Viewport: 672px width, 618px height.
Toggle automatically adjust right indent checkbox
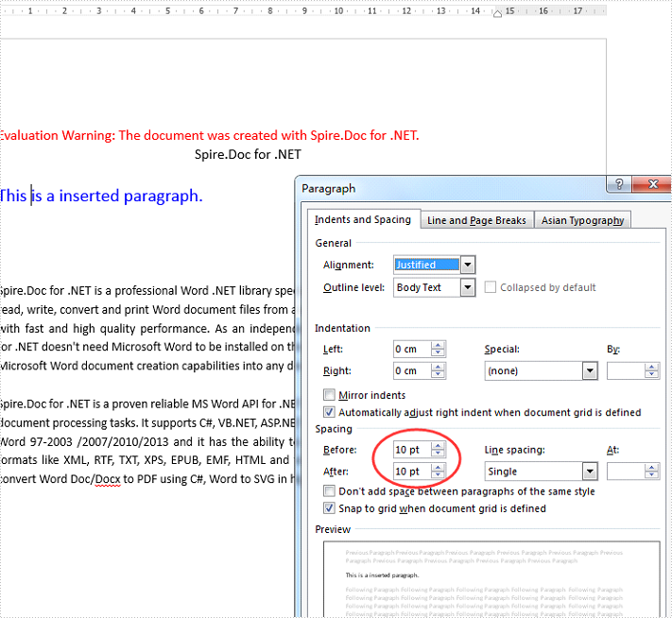pyautogui.click(x=330, y=412)
